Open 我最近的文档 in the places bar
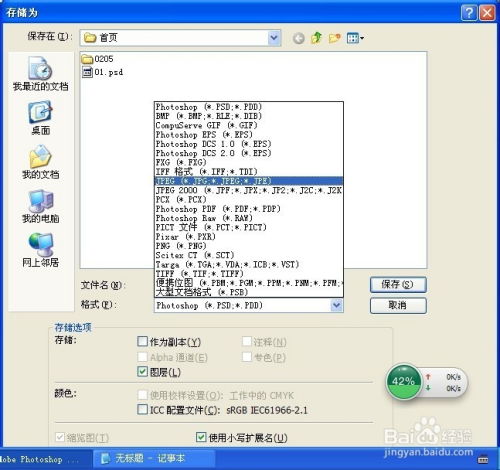The image size is (500, 470). click(40, 74)
